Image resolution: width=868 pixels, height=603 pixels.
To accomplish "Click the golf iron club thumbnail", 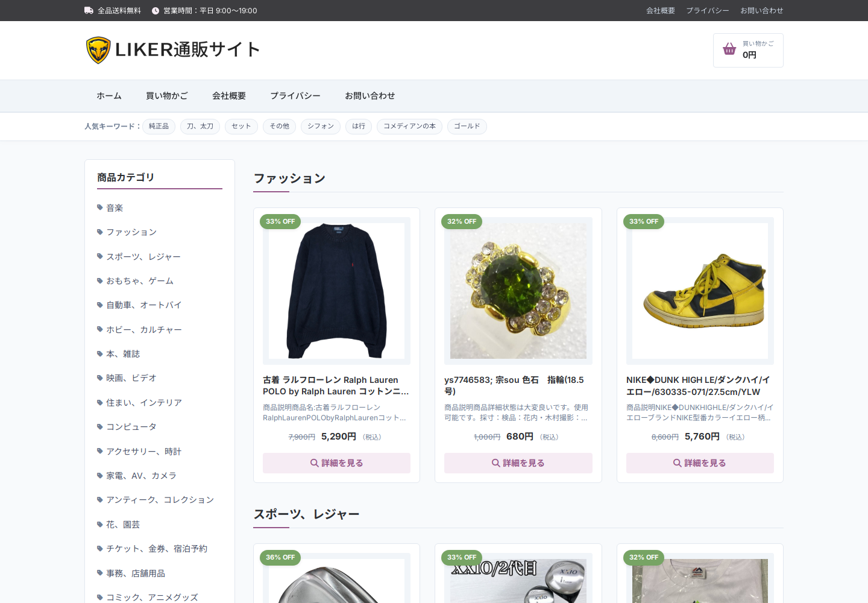I will click(336, 581).
